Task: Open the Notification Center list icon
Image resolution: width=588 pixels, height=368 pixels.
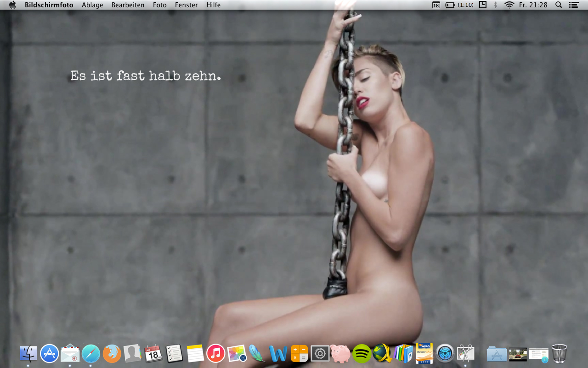Action: [x=573, y=5]
